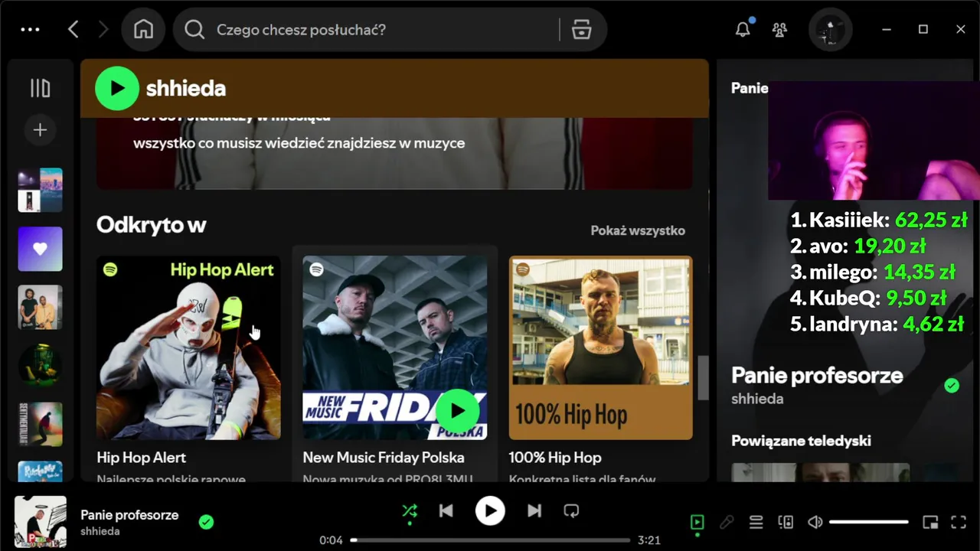The height and width of the screenshot is (551, 980).
Task: Expand Your Library sidebar icon
Action: 40,88
